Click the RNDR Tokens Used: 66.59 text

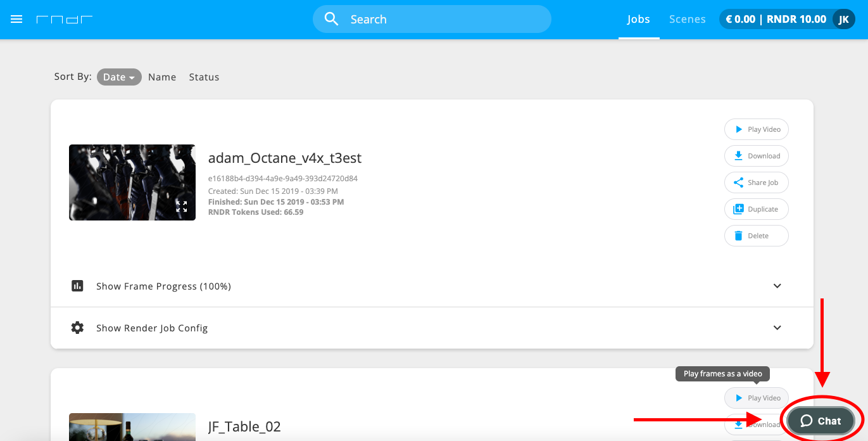pyautogui.click(x=256, y=212)
